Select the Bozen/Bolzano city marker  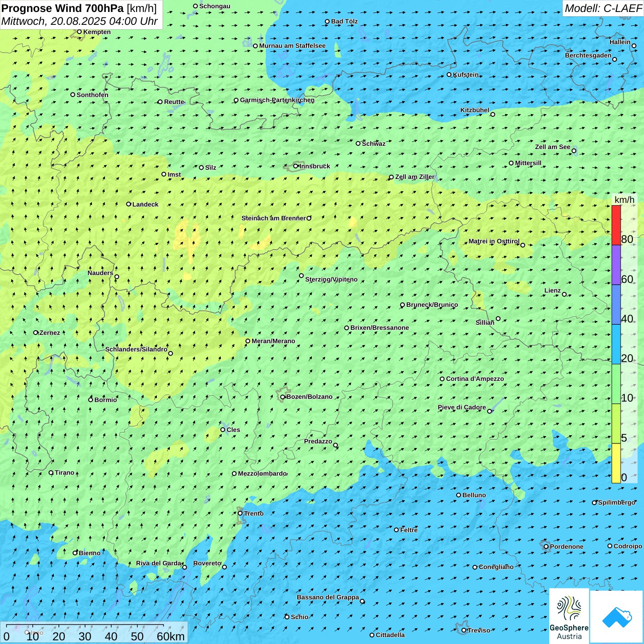283,397
